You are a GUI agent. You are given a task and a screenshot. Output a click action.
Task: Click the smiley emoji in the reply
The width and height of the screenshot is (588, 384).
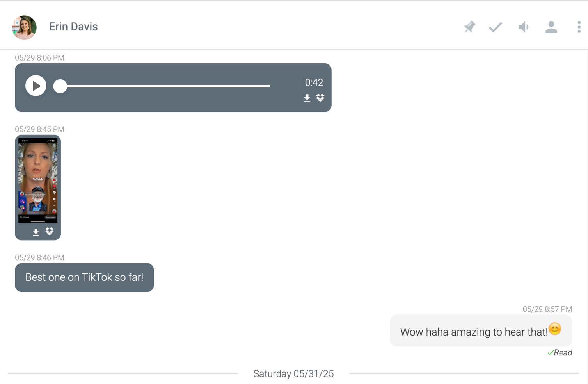click(555, 329)
